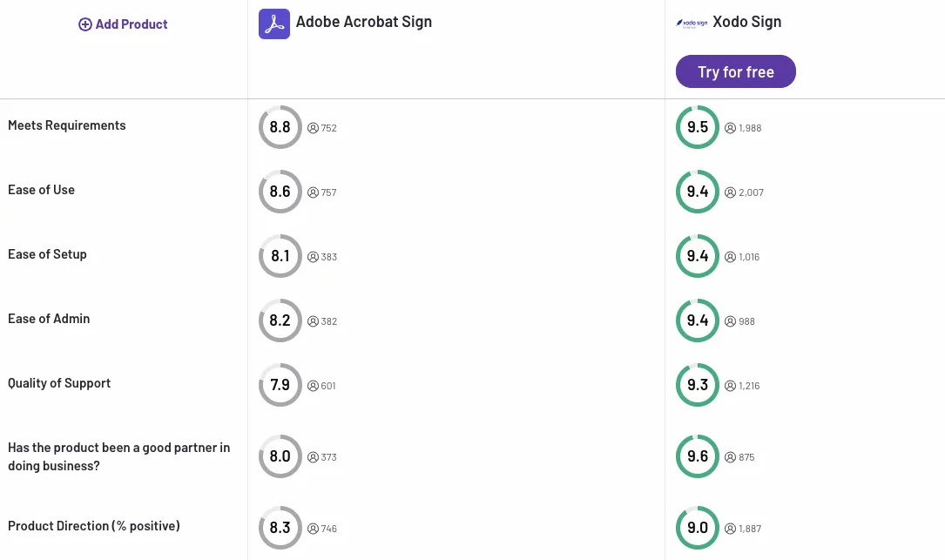945x560 pixels.
Task: Click the plus icon beside Add Product
Action: tap(85, 24)
